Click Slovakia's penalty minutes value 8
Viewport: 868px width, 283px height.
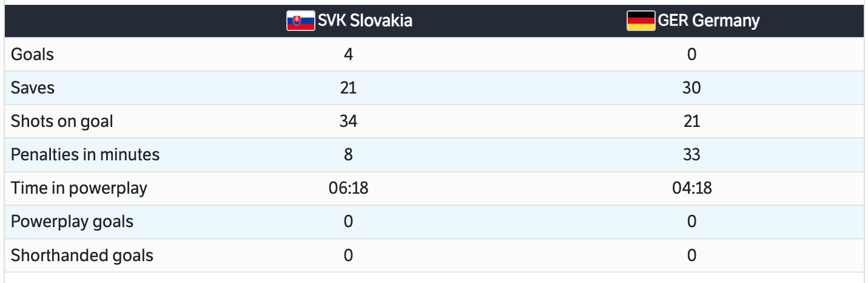pyautogui.click(x=348, y=155)
